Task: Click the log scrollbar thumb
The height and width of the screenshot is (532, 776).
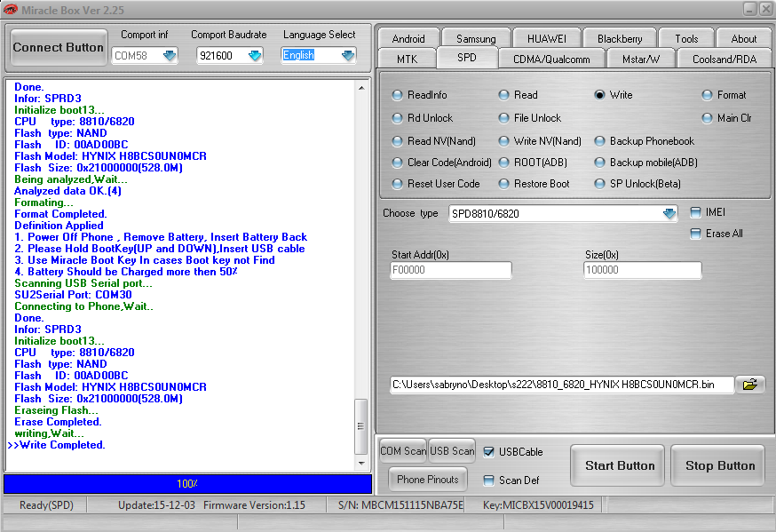Action: click(x=360, y=426)
